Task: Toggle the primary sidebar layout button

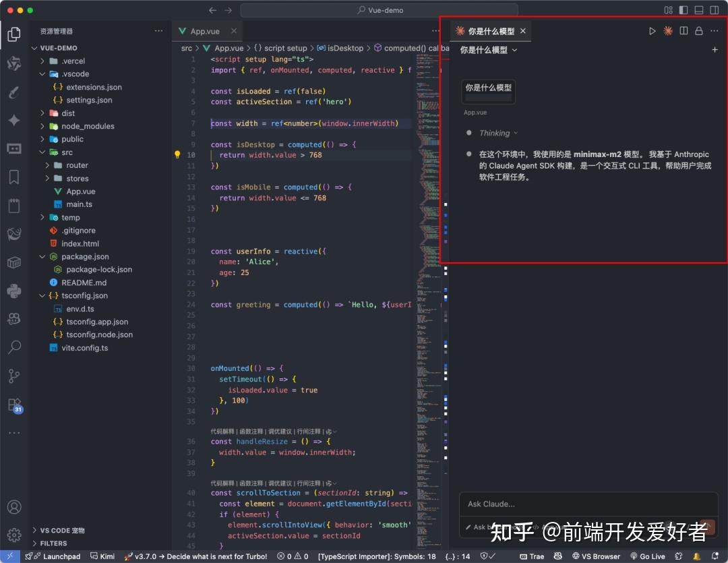Action: (684, 10)
